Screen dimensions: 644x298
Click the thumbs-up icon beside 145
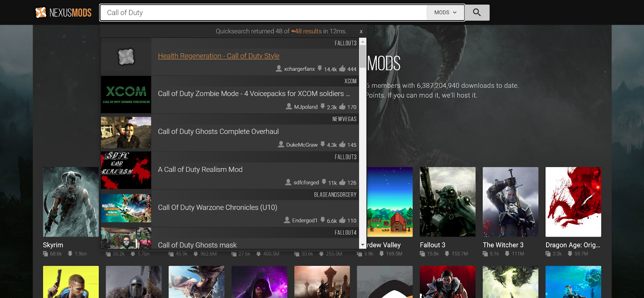pos(342,144)
